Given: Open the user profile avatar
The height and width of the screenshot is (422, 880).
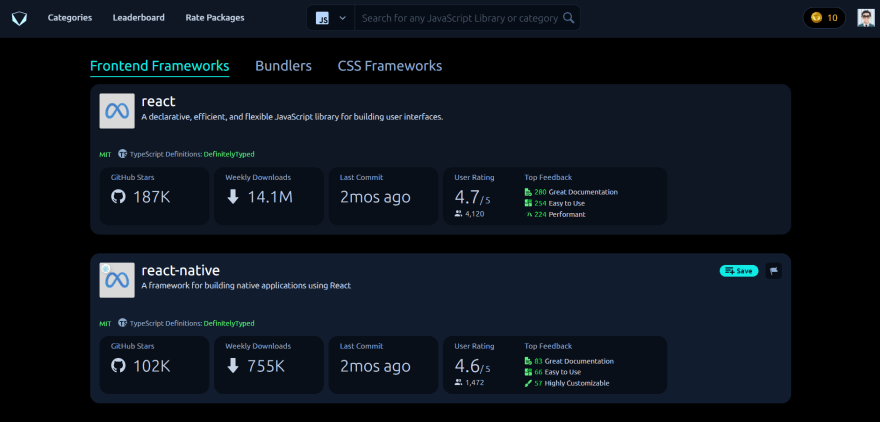Looking at the screenshot, I should pos(866,18).
